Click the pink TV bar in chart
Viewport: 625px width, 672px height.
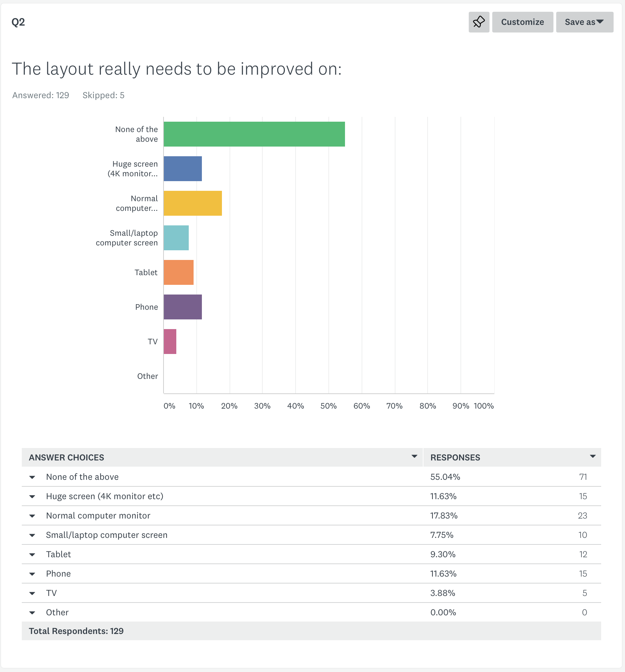tap(170, 342)
